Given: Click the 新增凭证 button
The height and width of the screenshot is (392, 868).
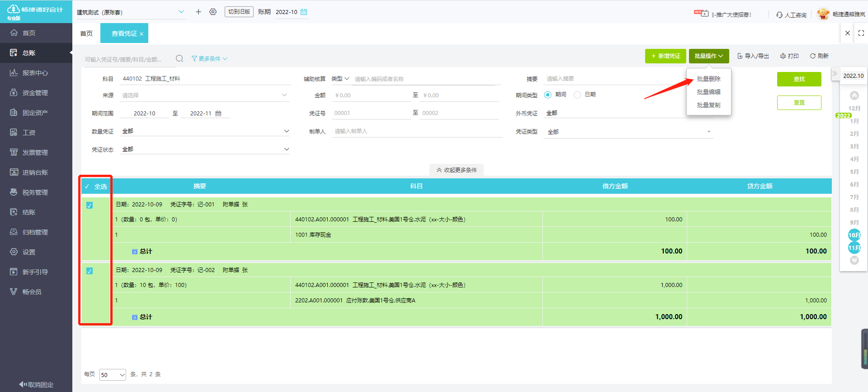Looking at the screenshot, I should [x=665, y=56].
